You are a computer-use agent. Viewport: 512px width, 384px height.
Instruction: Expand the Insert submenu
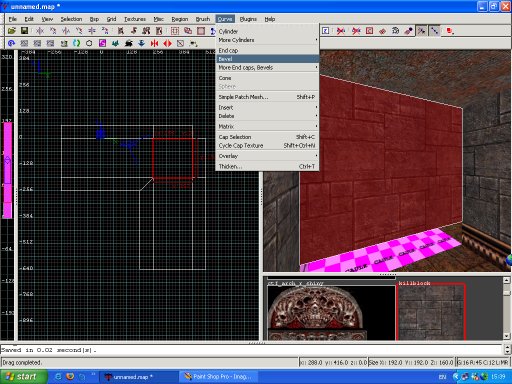pyautogui.click(x=267, y=107)
